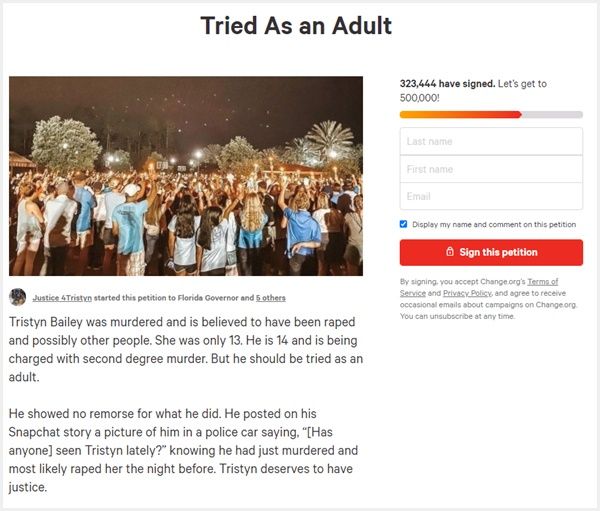Click the "Display my name and comment" label
This screenshot has width=600, height=511.
click(494, 224)
